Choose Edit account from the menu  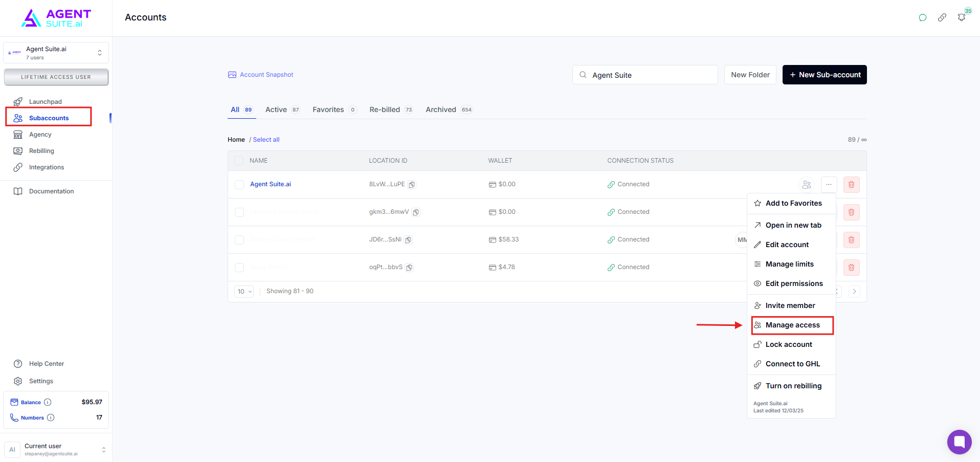coord(791,245)
